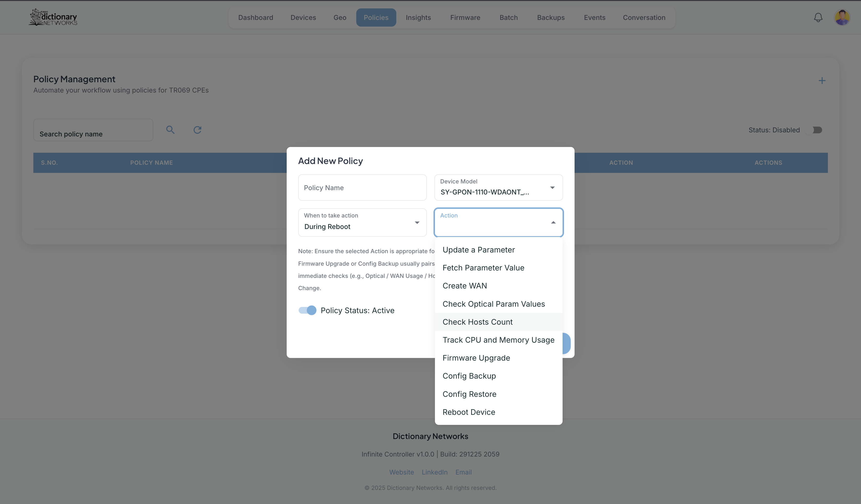Open the LinkedIn footer link
This screenshot has height=504, width=861.
click(x=434, y=472)
